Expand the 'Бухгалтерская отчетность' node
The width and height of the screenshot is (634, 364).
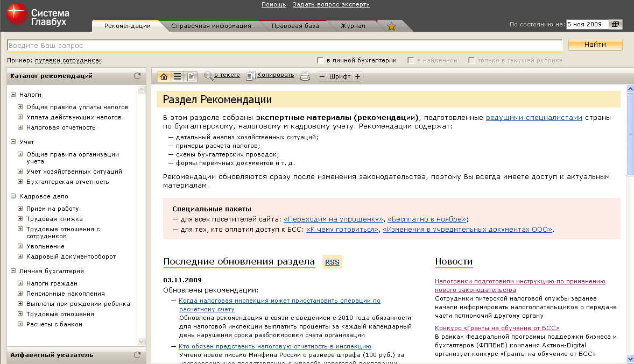(20, 181)
